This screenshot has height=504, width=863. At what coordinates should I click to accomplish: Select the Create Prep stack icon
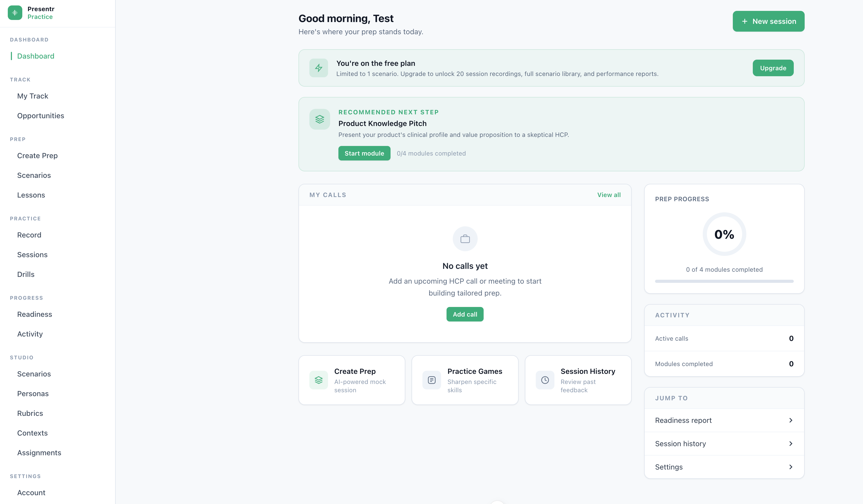click(318, 380)
